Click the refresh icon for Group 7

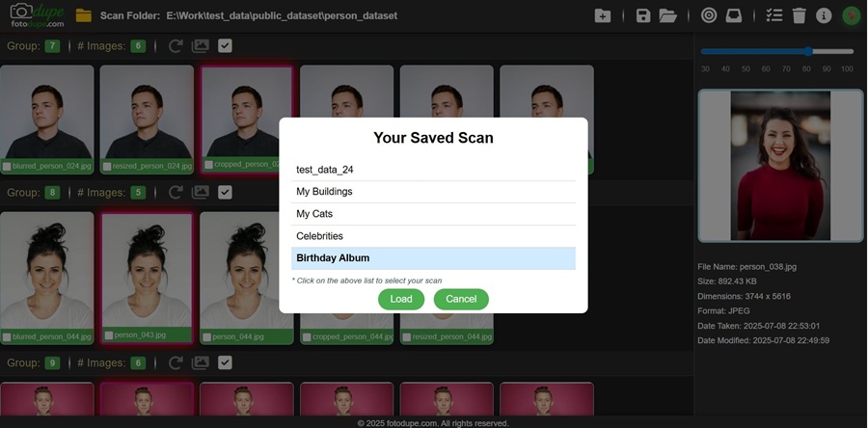176,45
